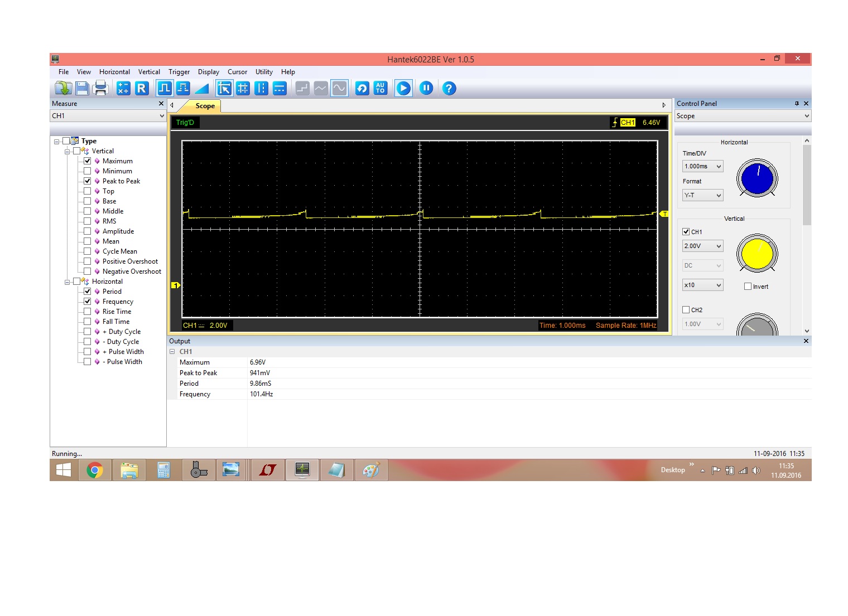Open the Cursor menu

point(237,72)
